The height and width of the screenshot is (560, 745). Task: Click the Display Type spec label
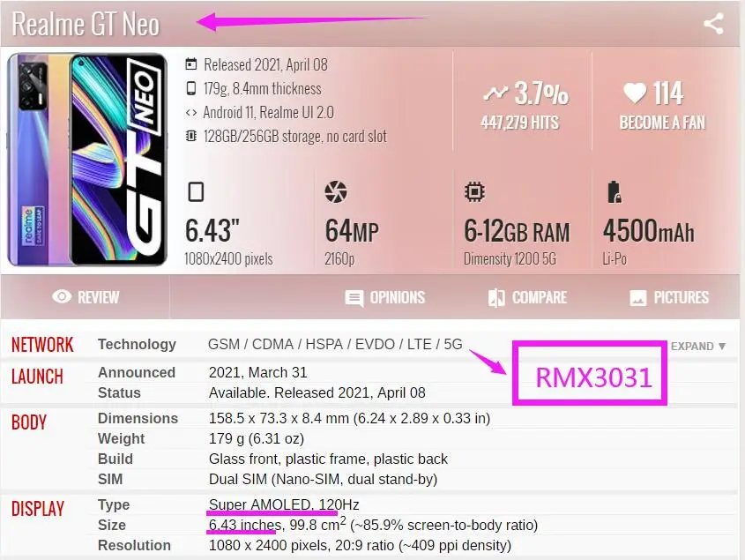pos(114,504)
